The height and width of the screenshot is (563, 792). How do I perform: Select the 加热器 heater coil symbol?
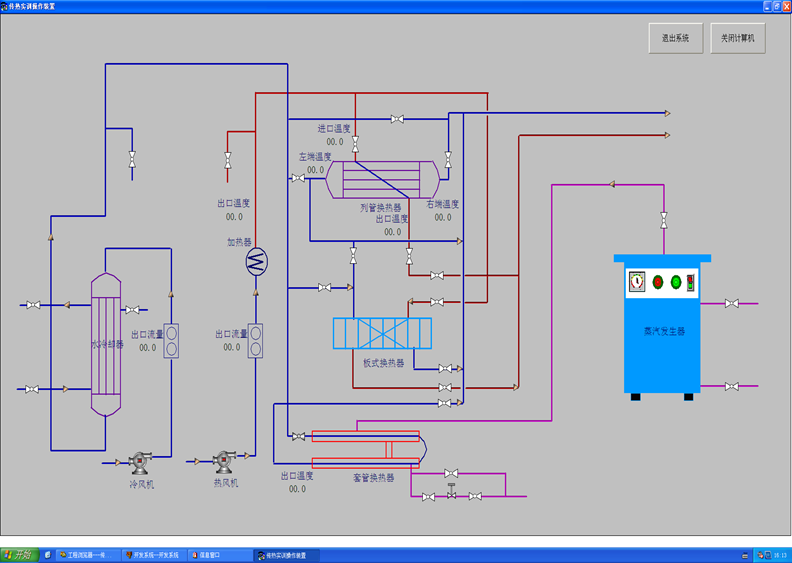pos(256,261)
